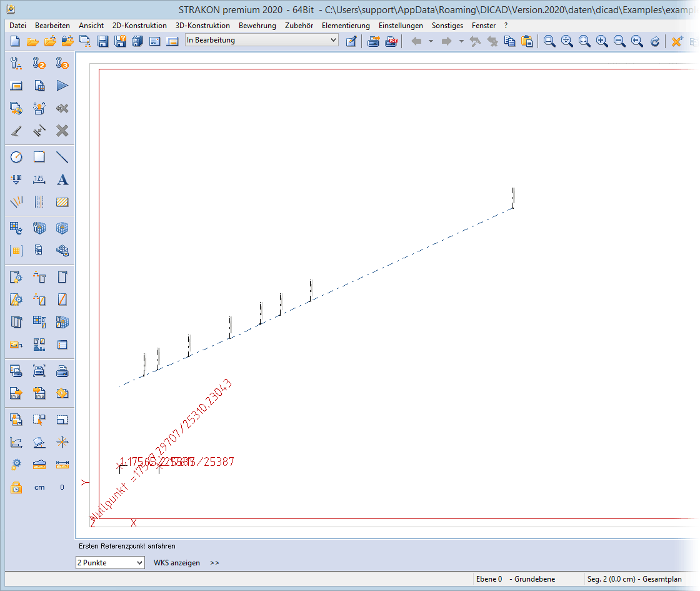Image resolution: width=700 pixels, height=591 pixels.
Task: Open the 2D-Konstruktion menu
Action: (x=139, y=26)
